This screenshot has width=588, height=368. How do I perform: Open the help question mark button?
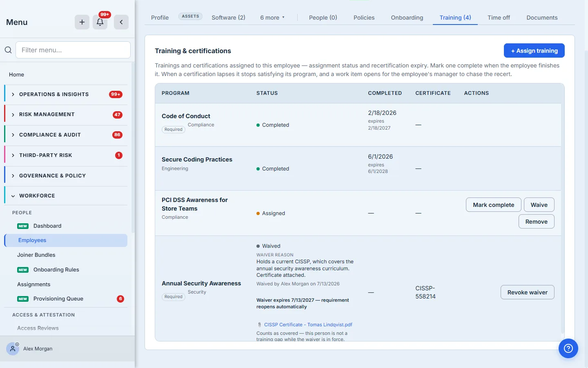click(x=568, y=348)
